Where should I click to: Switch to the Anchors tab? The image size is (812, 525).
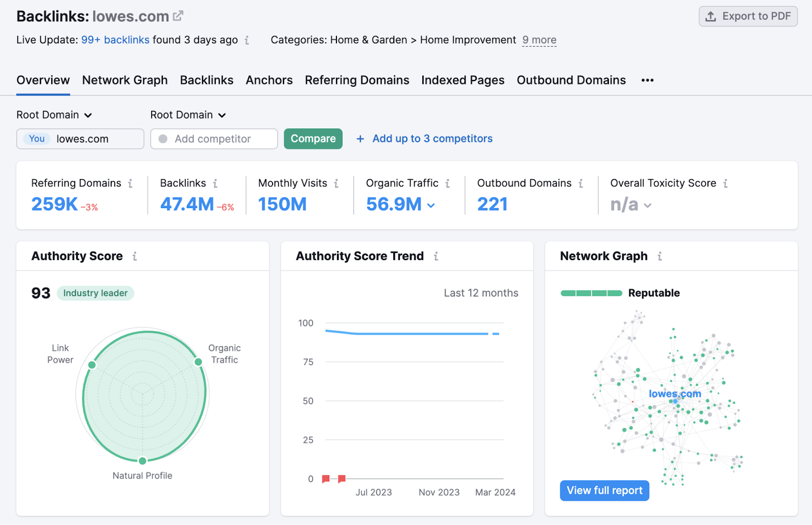(269, 80)
